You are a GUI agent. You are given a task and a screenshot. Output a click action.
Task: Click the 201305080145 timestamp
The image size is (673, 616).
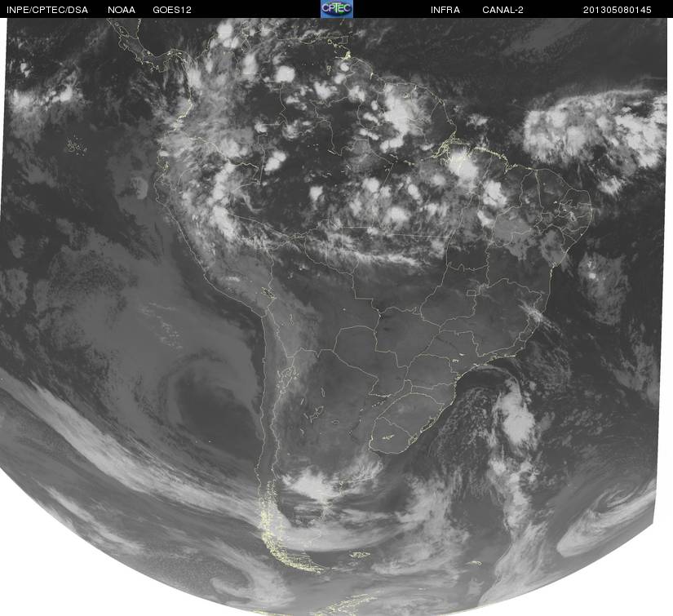point(618,10)
